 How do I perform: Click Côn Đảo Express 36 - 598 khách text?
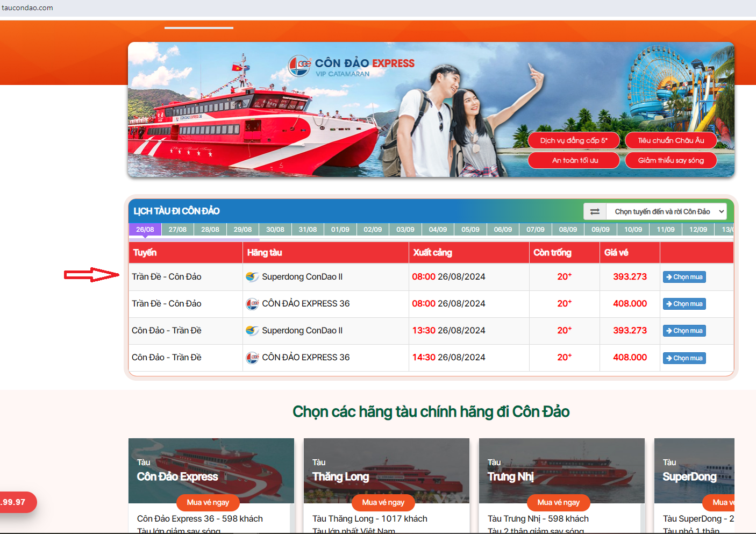200,518
